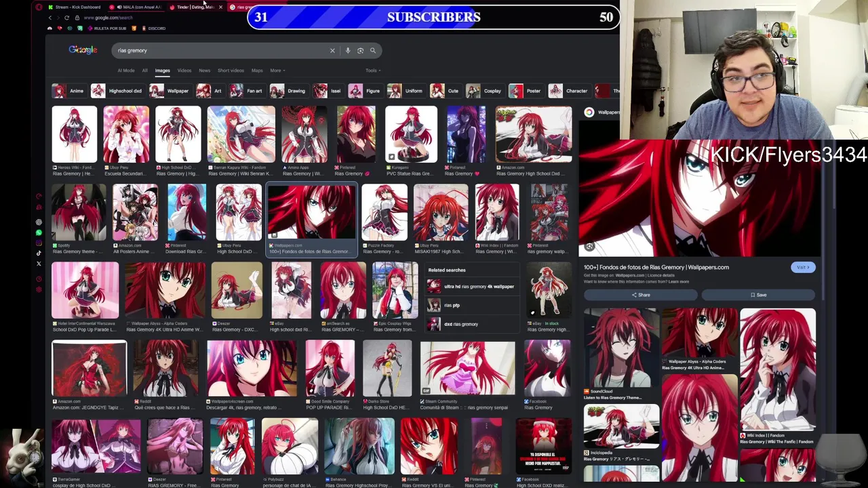The width and height of the screenshot is (868, 488).
Task: Click the Share button in preview panel
Action: pyautogui.click(x=641, y=295)
